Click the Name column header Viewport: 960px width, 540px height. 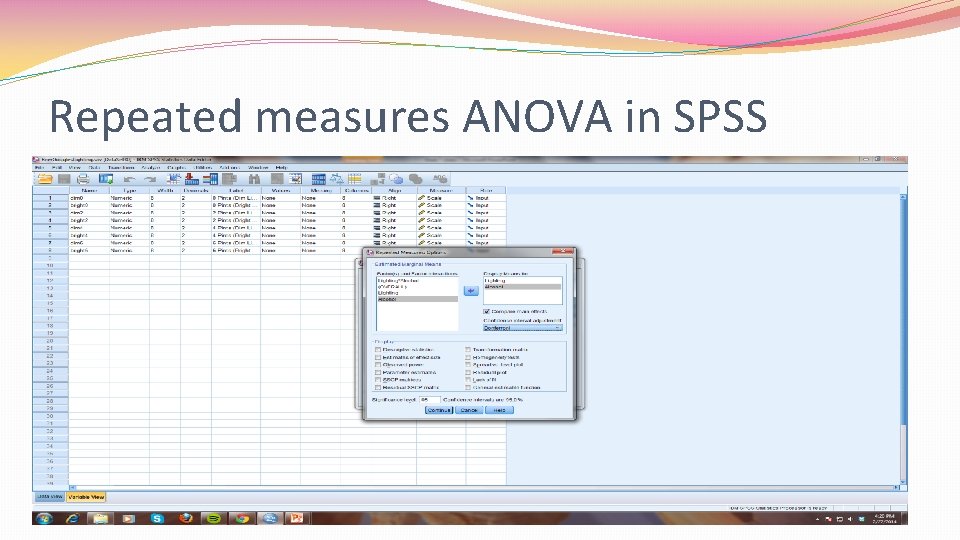pos(89,190)
